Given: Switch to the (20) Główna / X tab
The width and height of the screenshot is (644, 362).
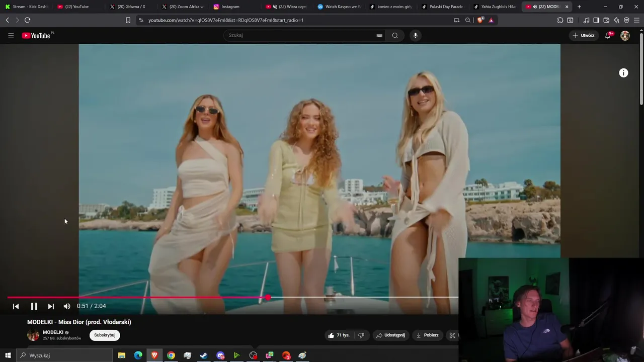Looking at the screenshot, I should (x=130, y=7).
